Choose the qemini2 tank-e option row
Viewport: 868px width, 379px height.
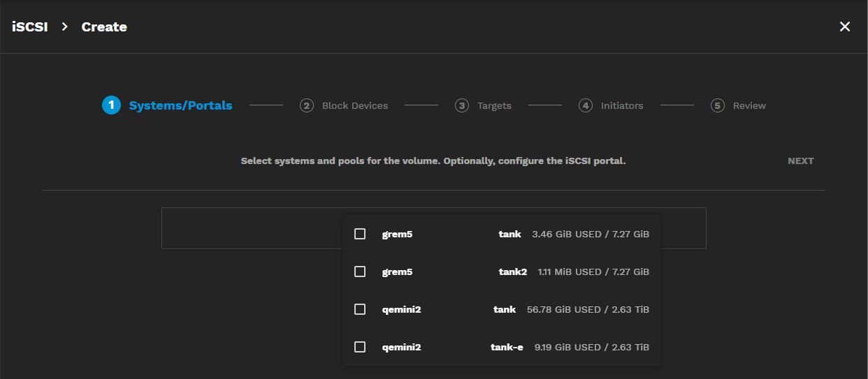pyautogui.click(x=502, y=347)
